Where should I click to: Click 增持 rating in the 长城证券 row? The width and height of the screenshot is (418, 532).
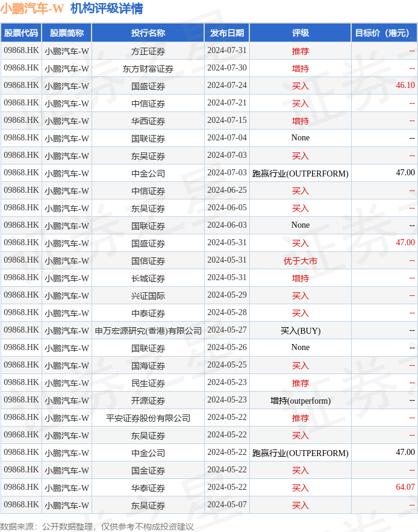point(301,278)
